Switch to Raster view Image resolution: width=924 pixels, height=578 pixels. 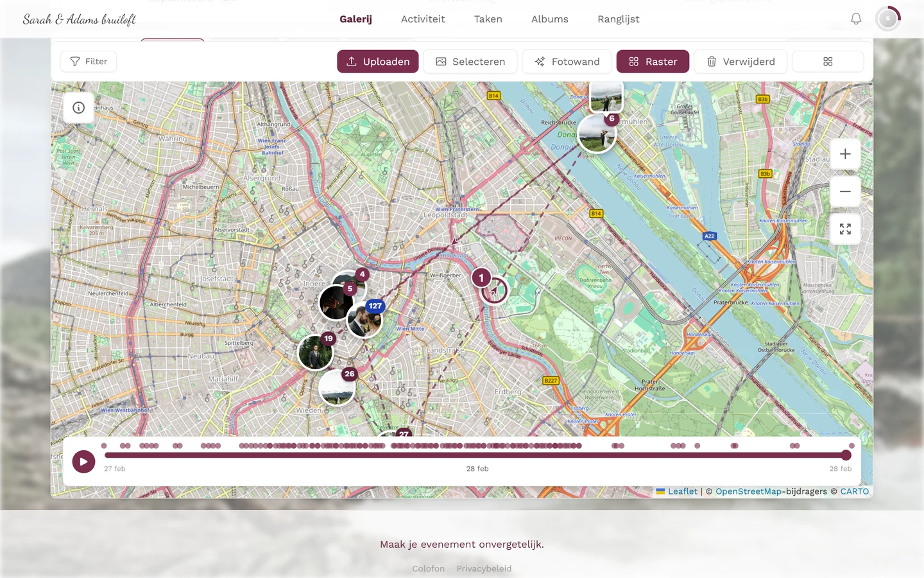coord(653,62)
